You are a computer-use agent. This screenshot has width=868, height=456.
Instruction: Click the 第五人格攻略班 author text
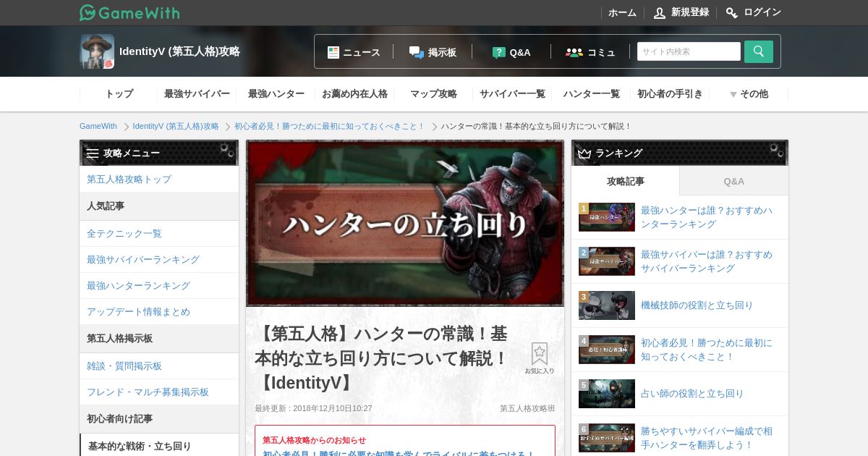[527, 408]
